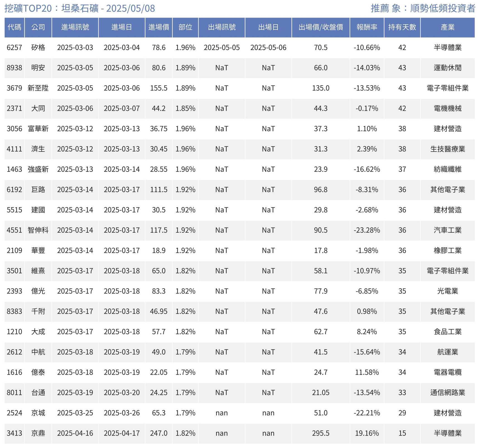The image size is (480, 448).
Task: Click the 順勢低頻投資者 recommendation text
Action: point(443,8)
